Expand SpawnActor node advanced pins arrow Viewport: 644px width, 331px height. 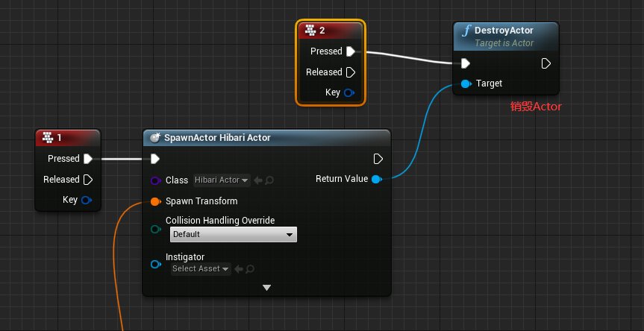pyautogui.click(x=266, y=288)
